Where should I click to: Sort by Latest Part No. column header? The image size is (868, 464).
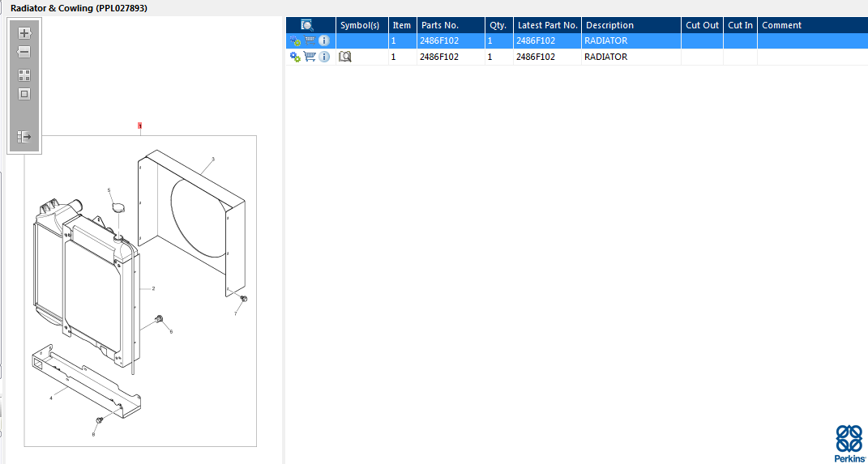click(x=547, y=25)
